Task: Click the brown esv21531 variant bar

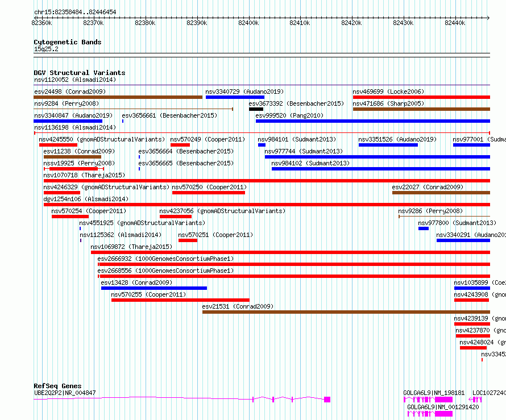Action: click(346, 312)
